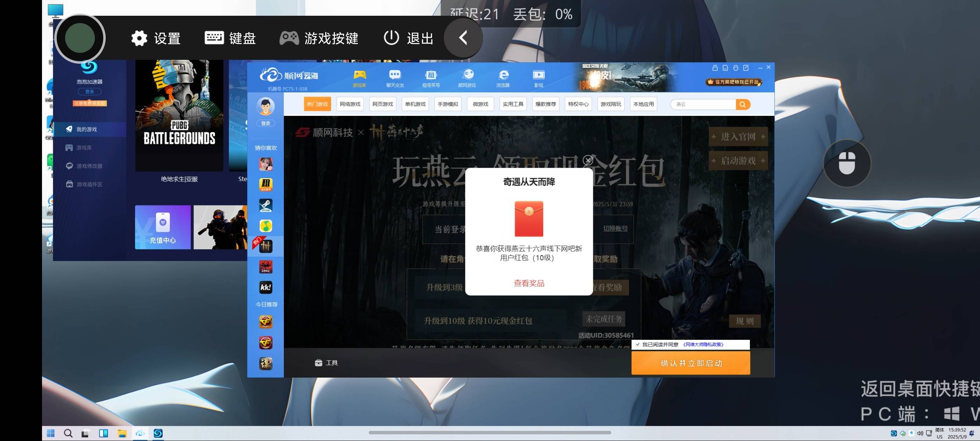Open the notification bell in tray

972,433
